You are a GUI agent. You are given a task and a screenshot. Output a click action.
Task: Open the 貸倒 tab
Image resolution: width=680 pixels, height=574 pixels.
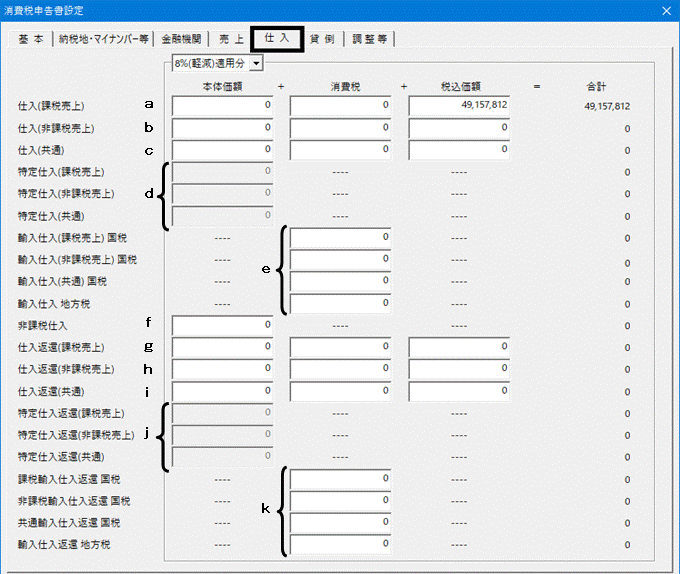322,39
